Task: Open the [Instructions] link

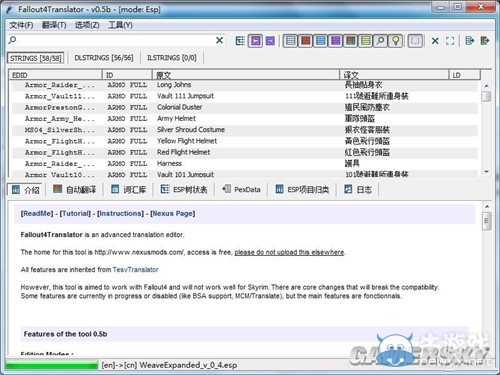Action: pyautogui.click(x=121, y=213)
